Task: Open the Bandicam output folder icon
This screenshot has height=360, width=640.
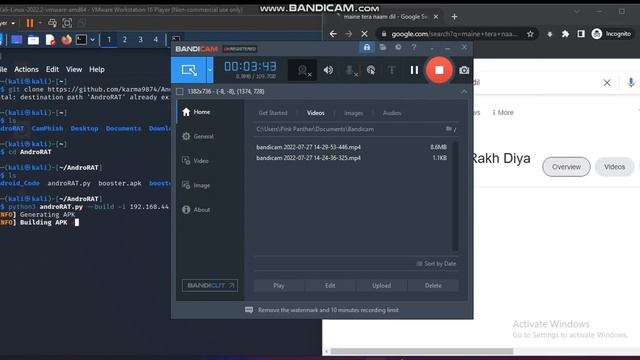Action: [x=382, y=48]
